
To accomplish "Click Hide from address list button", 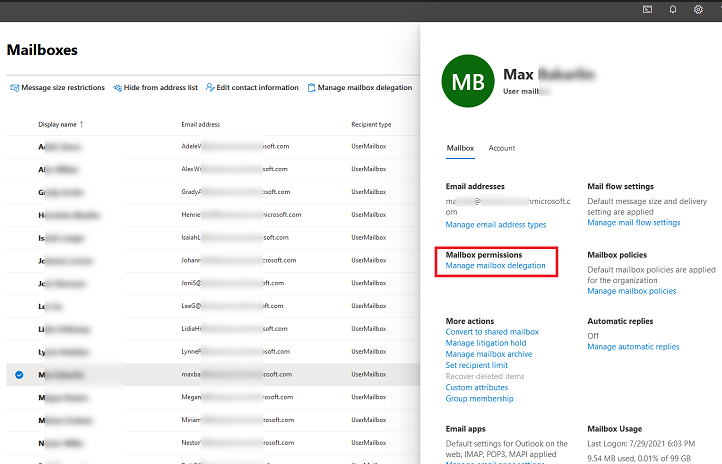I will click(x=156, y=87).
